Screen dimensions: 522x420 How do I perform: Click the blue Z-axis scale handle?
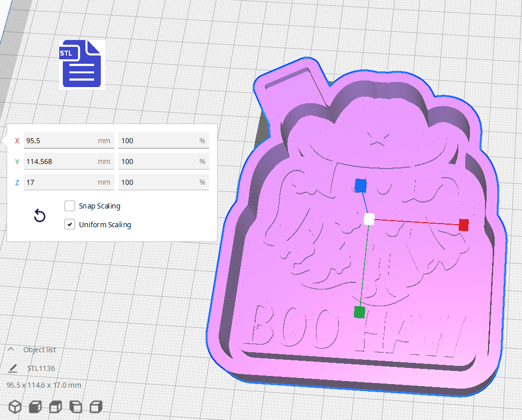360,186
